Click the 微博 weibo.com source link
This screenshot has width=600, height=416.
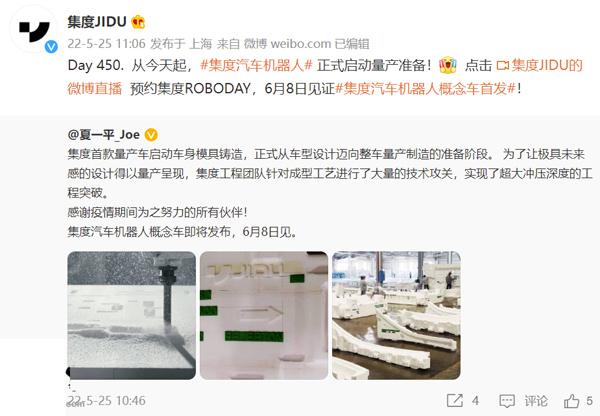tap(287, 44)
